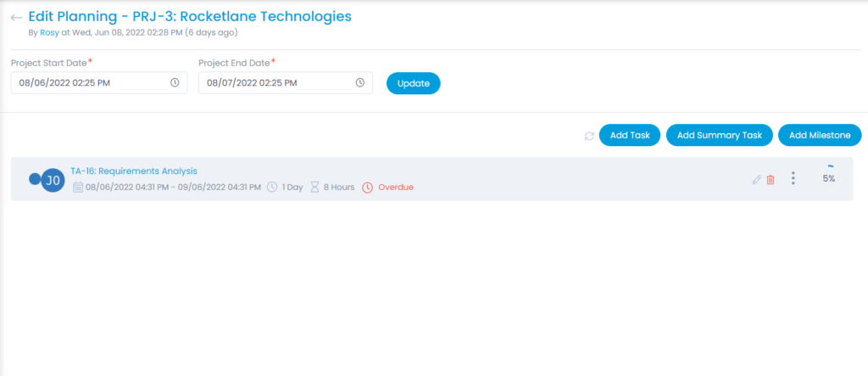The width and height of the screenshot is (868, 376).
Task: Click the Add Task button
Action: (630, 135)
